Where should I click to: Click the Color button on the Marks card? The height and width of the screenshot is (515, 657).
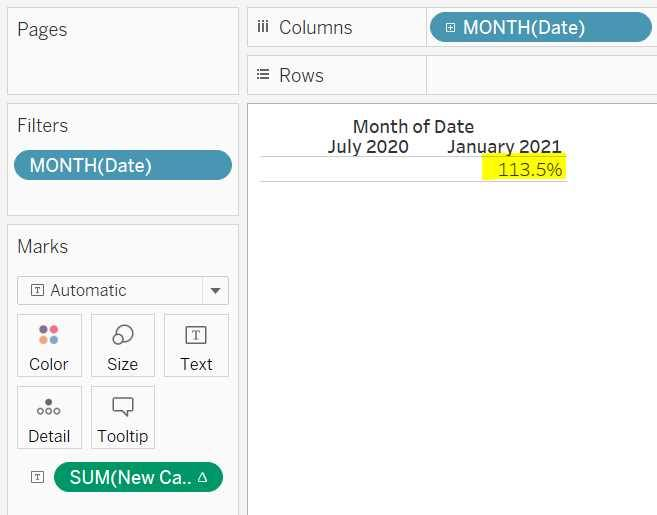tap(48, 346)
